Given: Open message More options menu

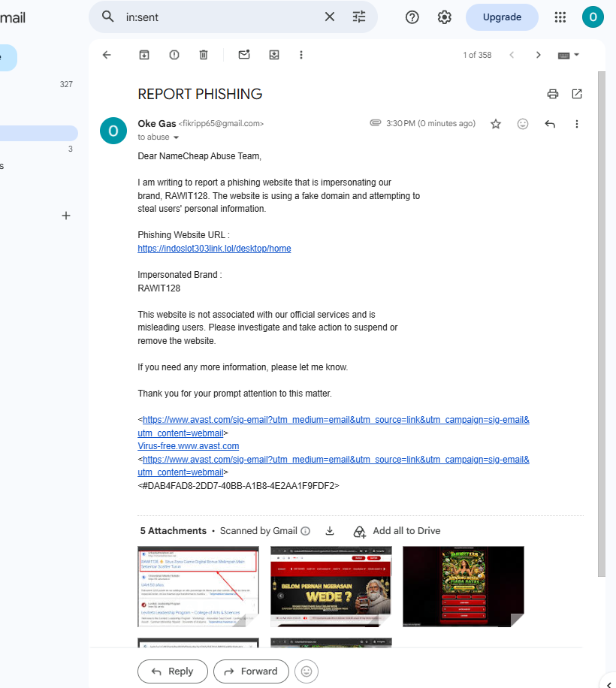Looking at the screenshot, I should pyautogui.click(x=577, y=124).
